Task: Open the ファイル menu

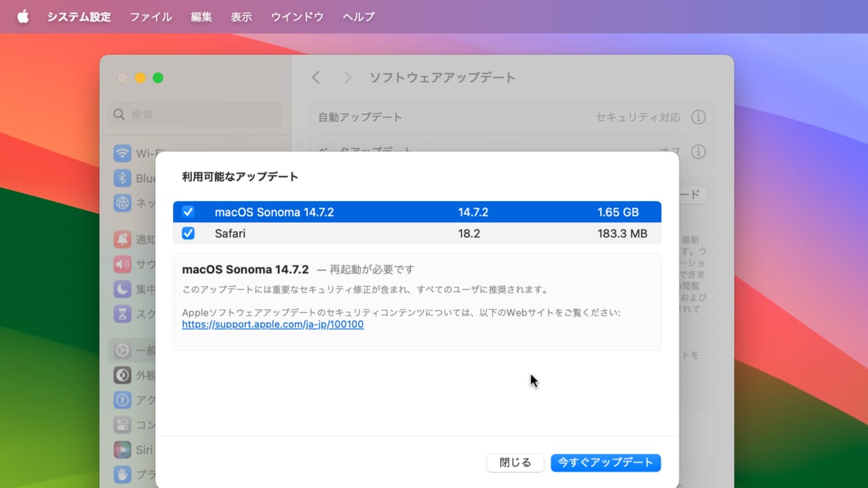Action: point(151,17)
